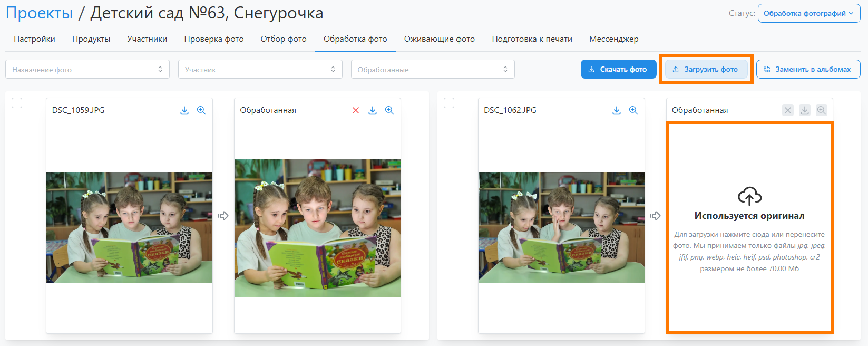The height and width of the screenshot is (346, 868).
Task: Open the Назначение фото dropdown
Action: pyautogui.click(x=87, y=69)
